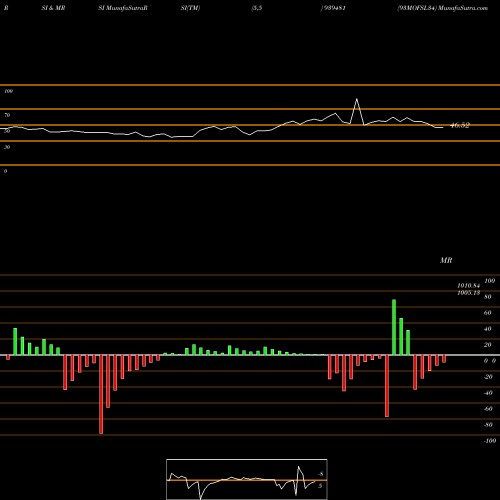Click the -60 label on MR axis
500x500 pixels.
click(x=488, y=409)
